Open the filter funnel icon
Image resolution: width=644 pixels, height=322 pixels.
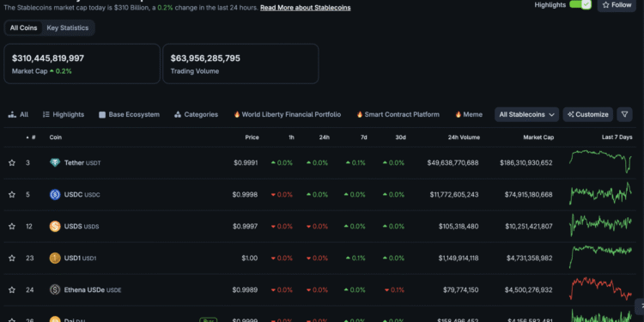pos(624,114)
